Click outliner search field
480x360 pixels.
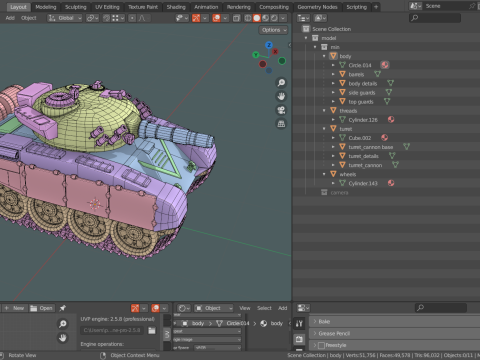[435, 18]
